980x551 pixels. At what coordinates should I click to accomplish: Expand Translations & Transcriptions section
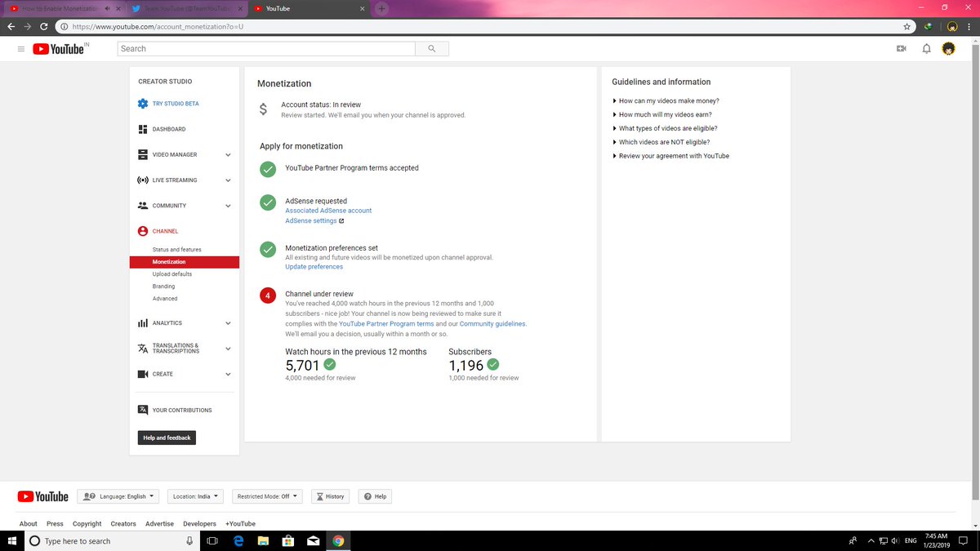pos(228,349)
